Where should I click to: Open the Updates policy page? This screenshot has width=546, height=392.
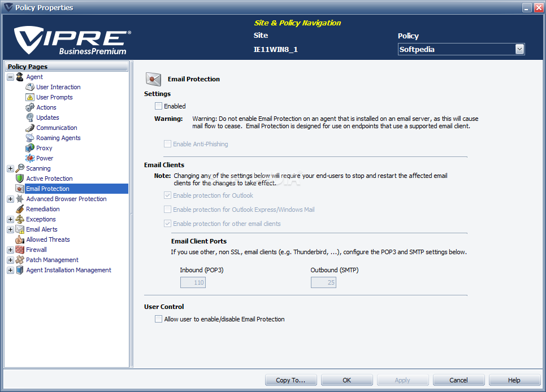[x=47, y=117]
